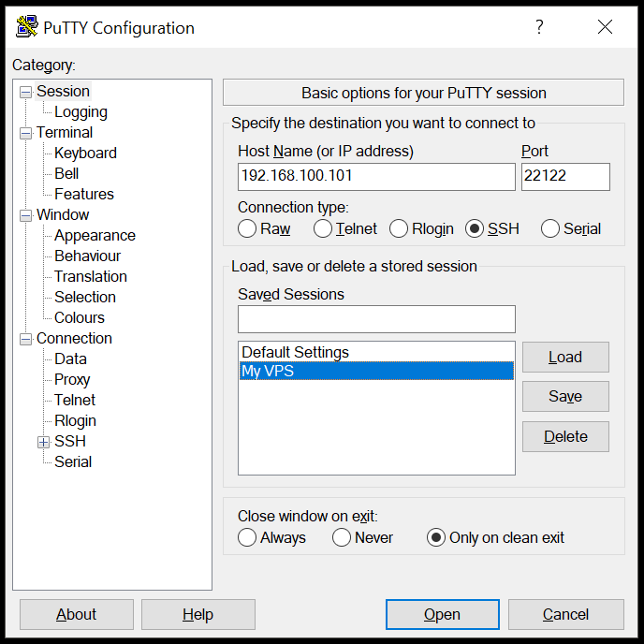The height and width of the screenshot is (644, 644).
Task: Select My VPS saved session
Action: [376, 371]
